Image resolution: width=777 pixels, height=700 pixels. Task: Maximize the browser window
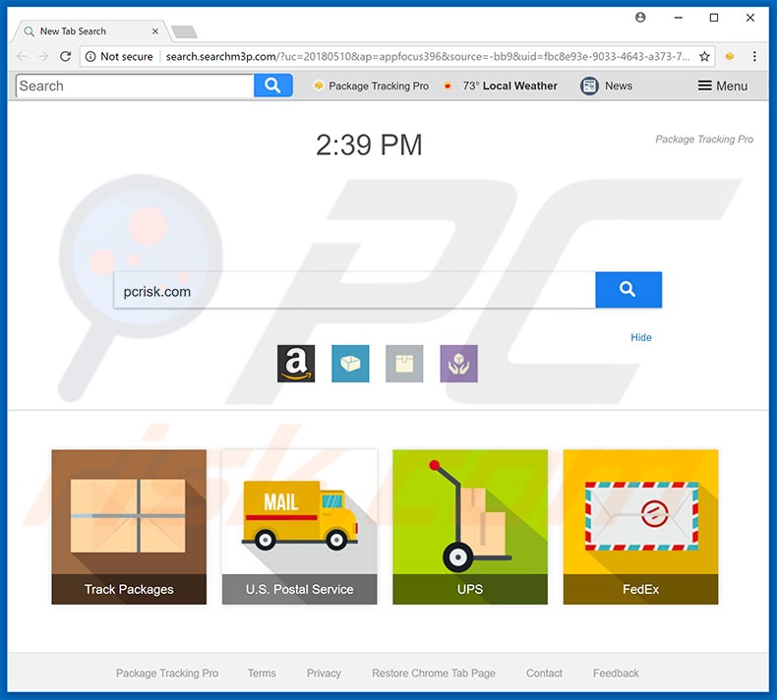coord(714,18)
